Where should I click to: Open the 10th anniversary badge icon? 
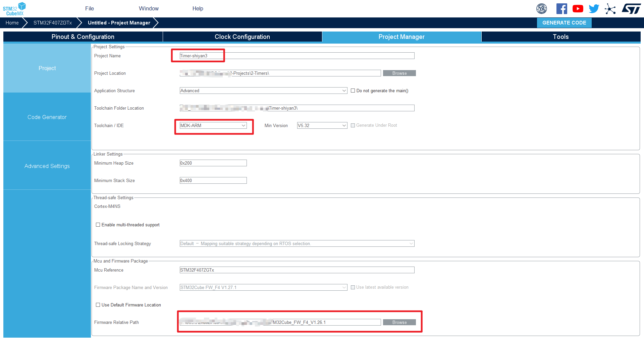tap(542, 9)
